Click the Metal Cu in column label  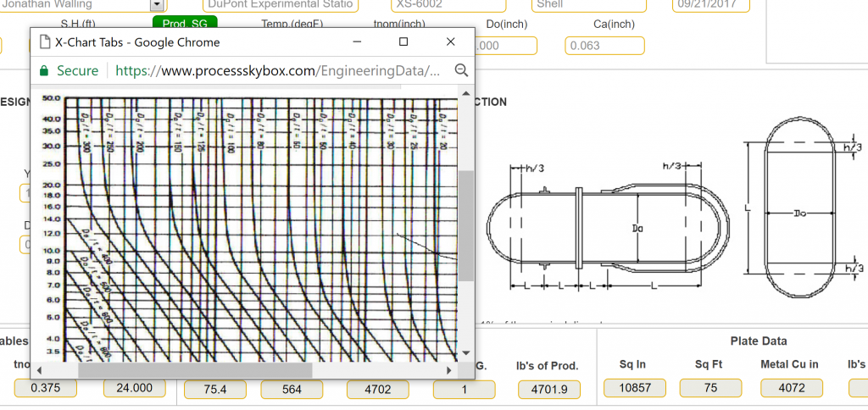point(789,364)
